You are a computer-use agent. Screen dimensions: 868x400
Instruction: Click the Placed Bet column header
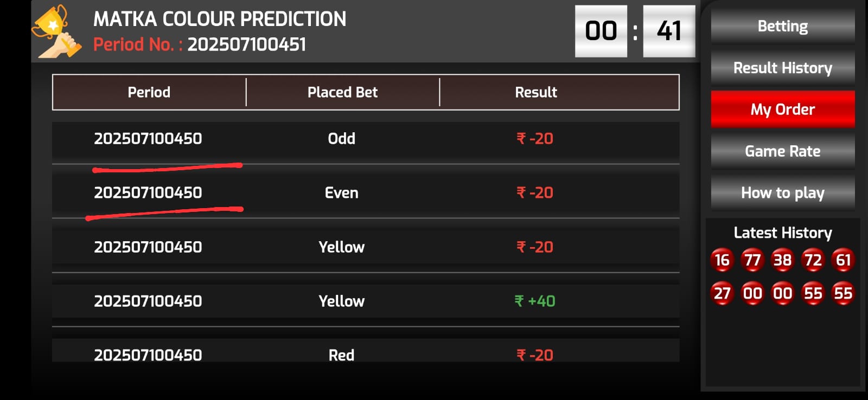click(342, 92)
